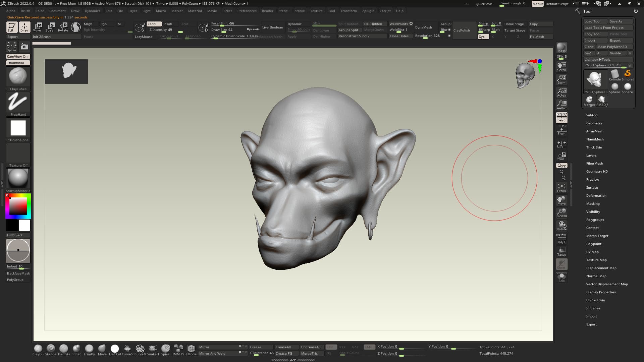644x362 pixels.
Task: Open the Preferences menu
Action: click(247, 11)
